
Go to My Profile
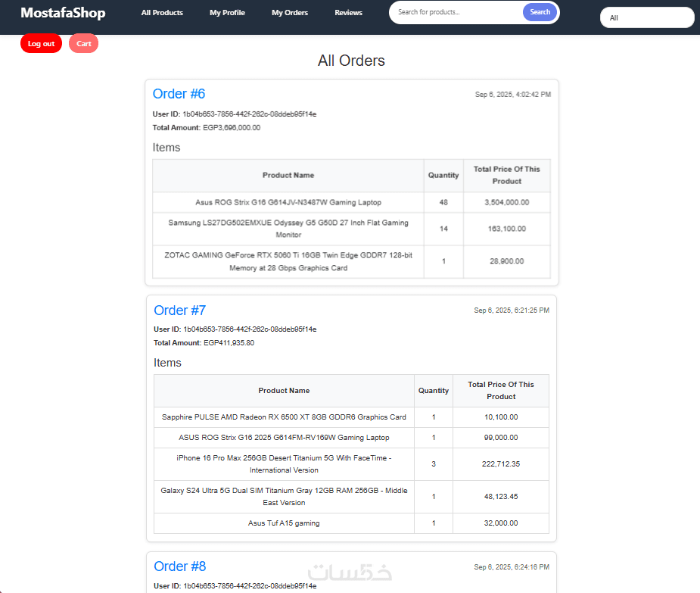[227, 13]
